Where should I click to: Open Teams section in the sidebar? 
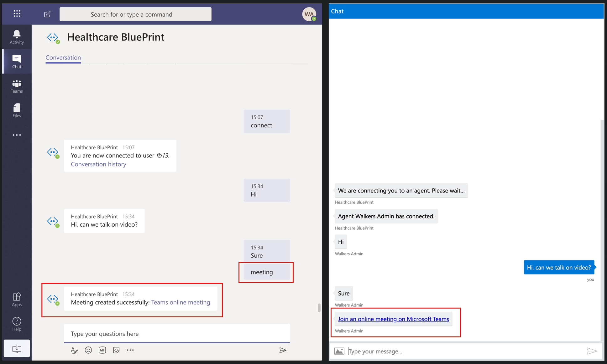coord(17,86)
